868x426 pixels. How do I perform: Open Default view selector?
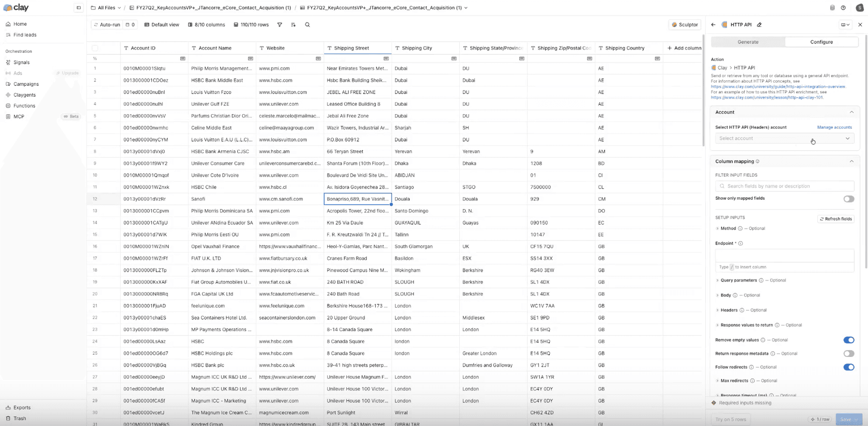tap(162, 25)
